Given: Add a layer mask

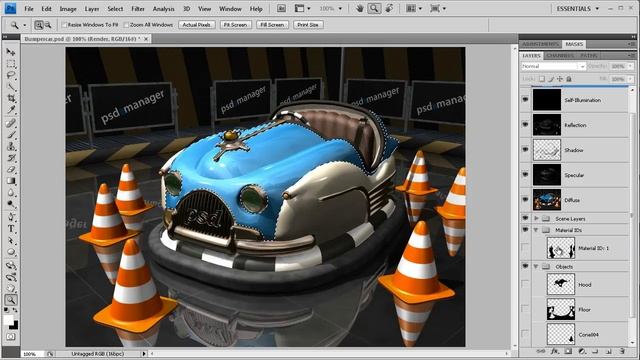Looking at the screenshot, I should click(568, 351).
